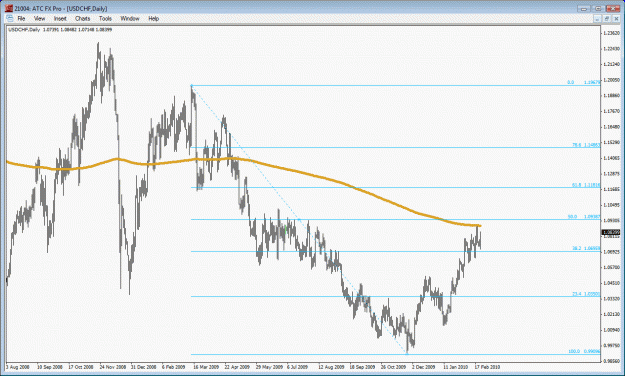The height and width of the screenshot is (376, 625).
Task: Select the 61.8 Fibonacci level label
Action: click(x=576, y=185)
